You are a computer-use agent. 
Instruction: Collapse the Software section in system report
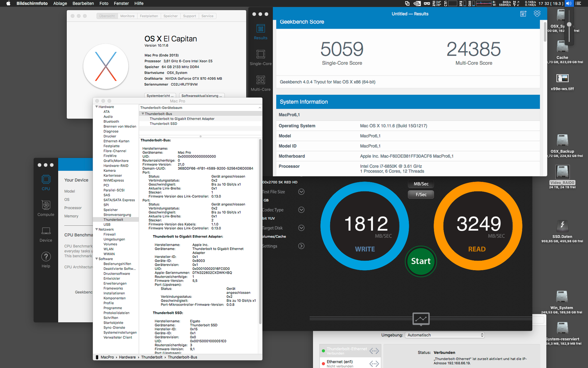(97, 259)
